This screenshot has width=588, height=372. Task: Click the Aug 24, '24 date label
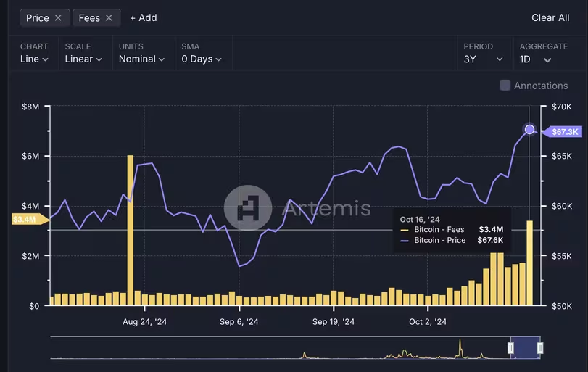point(144,322)
